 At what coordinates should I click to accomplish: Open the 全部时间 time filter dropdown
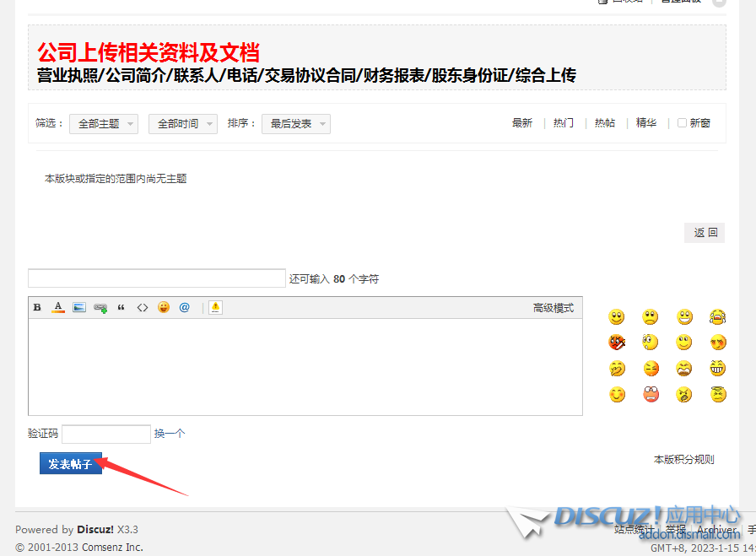tap(182, 124)
